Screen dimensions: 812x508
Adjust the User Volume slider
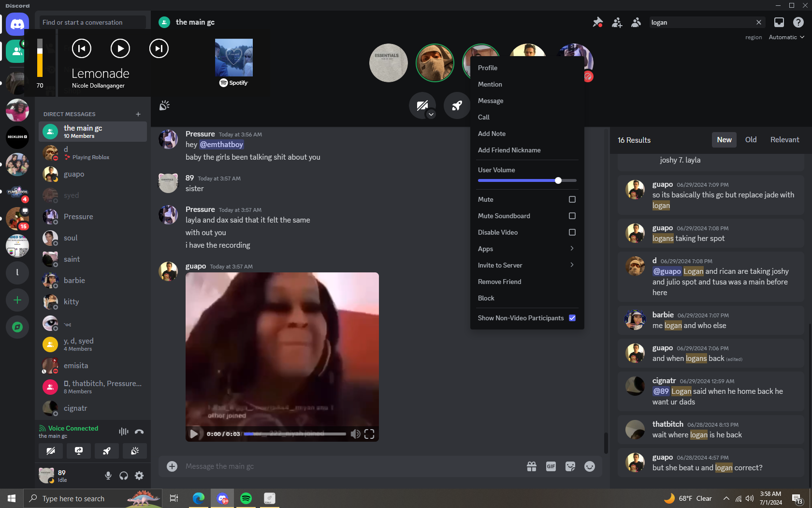(527, 180)
